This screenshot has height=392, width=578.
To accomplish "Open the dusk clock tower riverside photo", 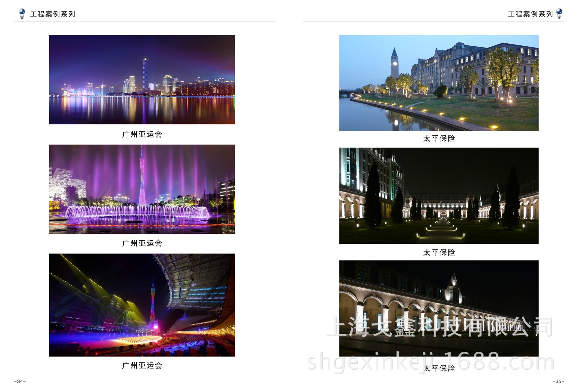I will click(439, 83).
